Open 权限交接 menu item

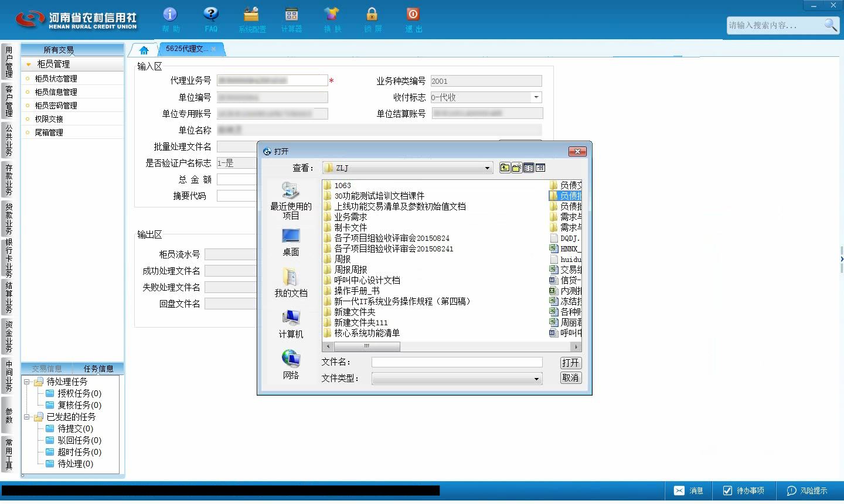click(49, 119)
